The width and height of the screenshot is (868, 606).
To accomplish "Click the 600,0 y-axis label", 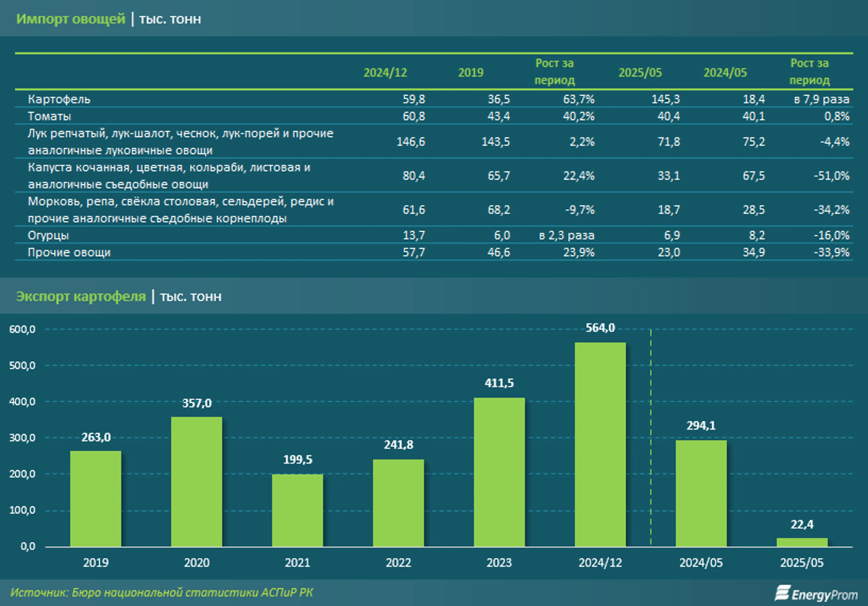I will (x=22, y=329).
